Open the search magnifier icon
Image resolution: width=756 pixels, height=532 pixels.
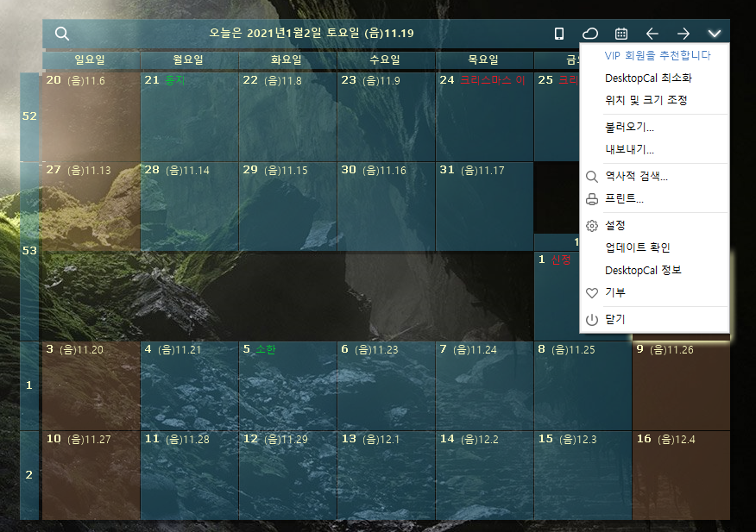pyautogui.click(x=62, y=34)
